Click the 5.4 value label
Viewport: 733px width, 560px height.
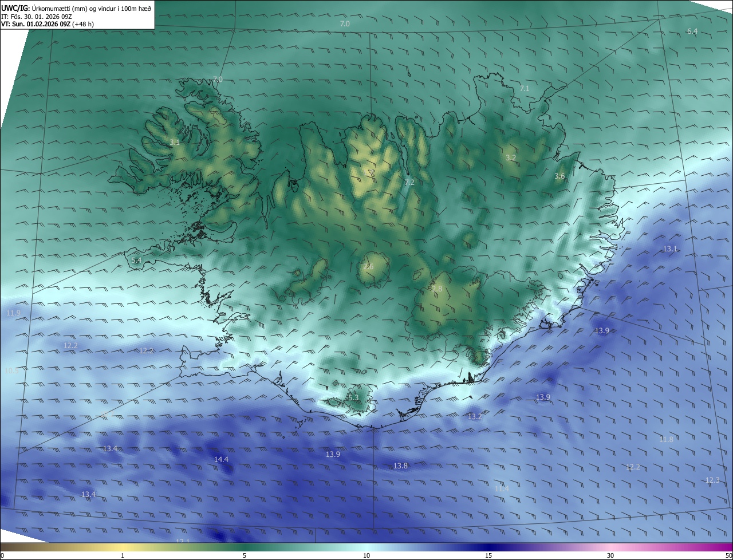pos(136,261)
